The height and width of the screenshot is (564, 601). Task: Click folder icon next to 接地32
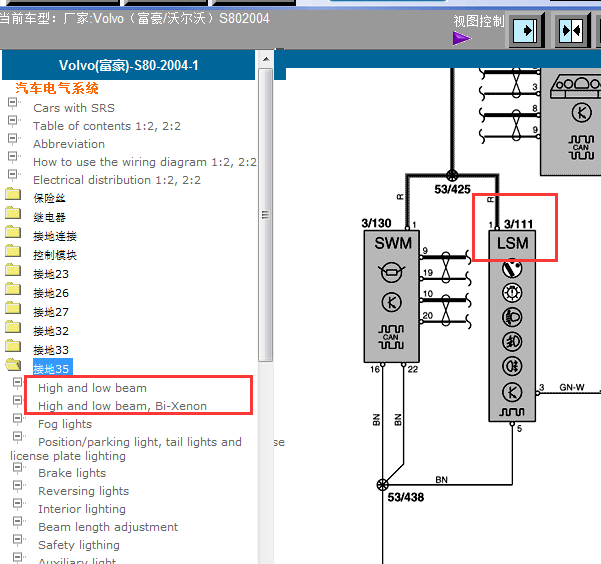[x=13, y=327]
